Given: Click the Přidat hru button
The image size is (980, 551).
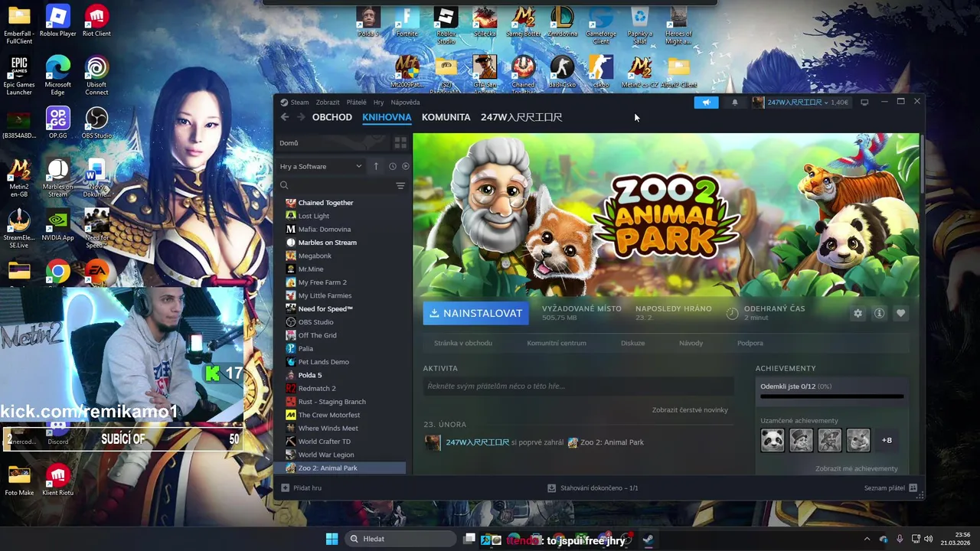Looking at the screenshot, I should click(301, 487).
